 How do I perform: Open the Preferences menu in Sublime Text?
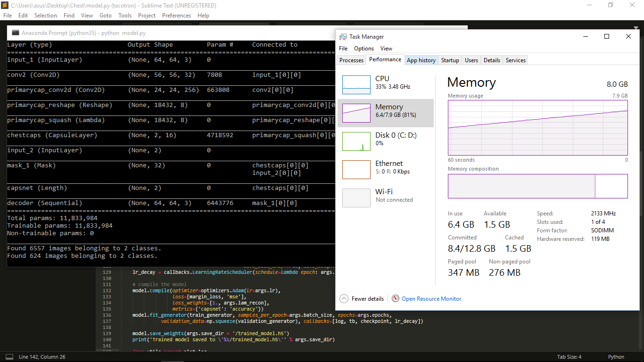click(x=176, y=15)
